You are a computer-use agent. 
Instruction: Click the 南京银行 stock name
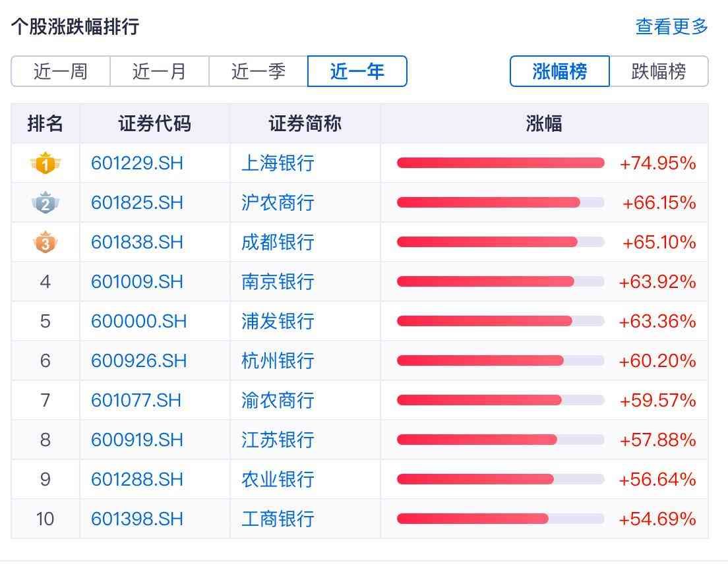point(278,282)
